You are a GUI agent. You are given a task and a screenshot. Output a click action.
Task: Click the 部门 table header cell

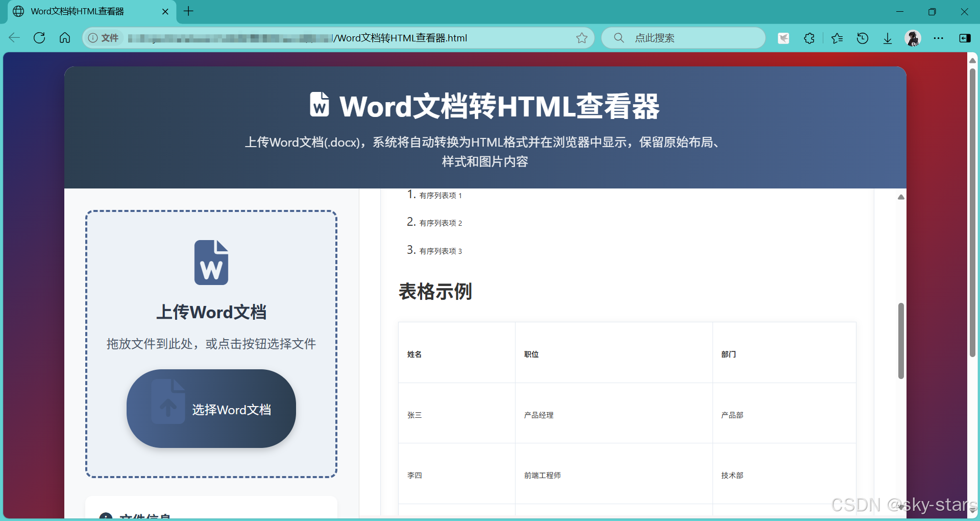(x=785, y=352)
